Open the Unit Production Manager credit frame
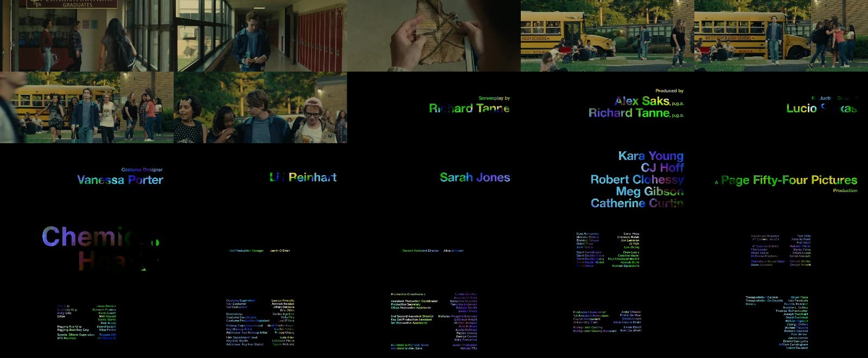Screen dimensions: 868x358 point(260,251)
